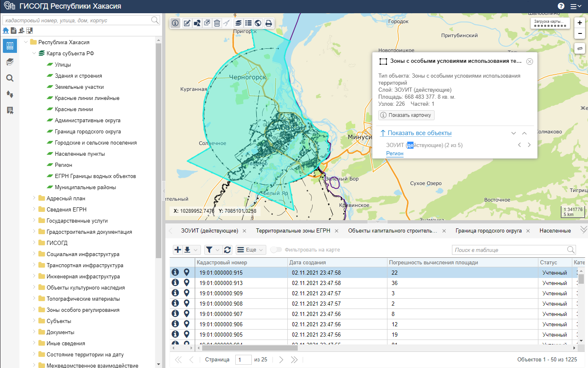Viewport: 588px width, 368px height.
Task: Toggle the 'Фильтровать на карте' switch
Action: (276, 250)
